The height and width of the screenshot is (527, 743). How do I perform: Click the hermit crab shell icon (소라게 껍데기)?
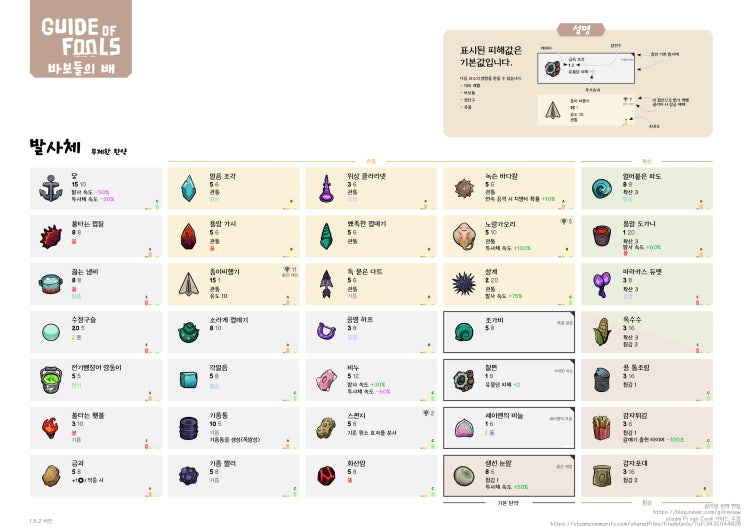[x=189, y=332]
